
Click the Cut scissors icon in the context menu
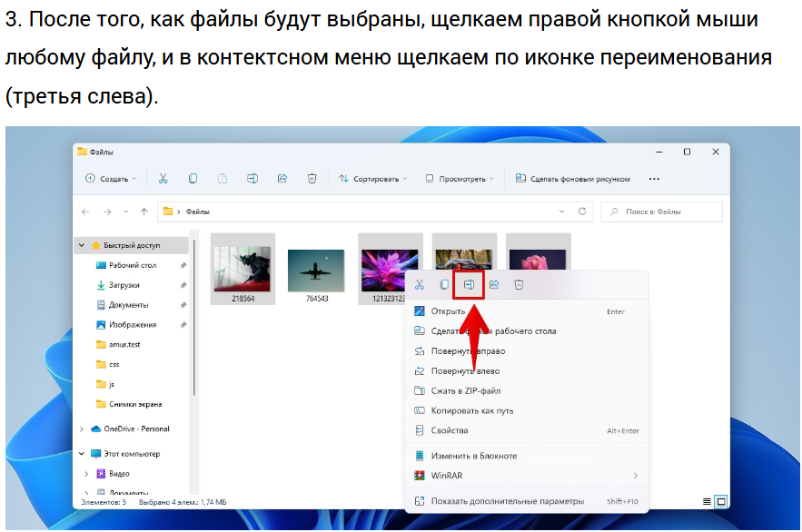click(420, 285)
